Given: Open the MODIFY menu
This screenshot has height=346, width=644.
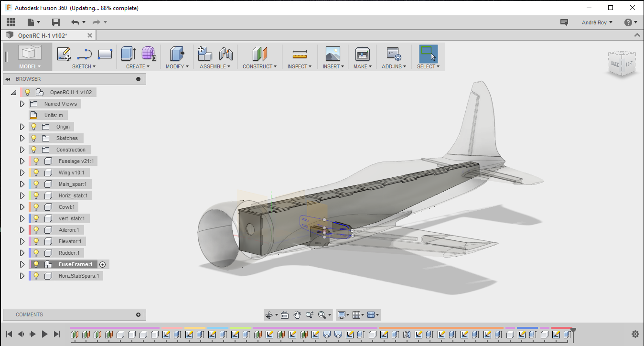Looking at the screenshot, I should [x=177, y=66].
